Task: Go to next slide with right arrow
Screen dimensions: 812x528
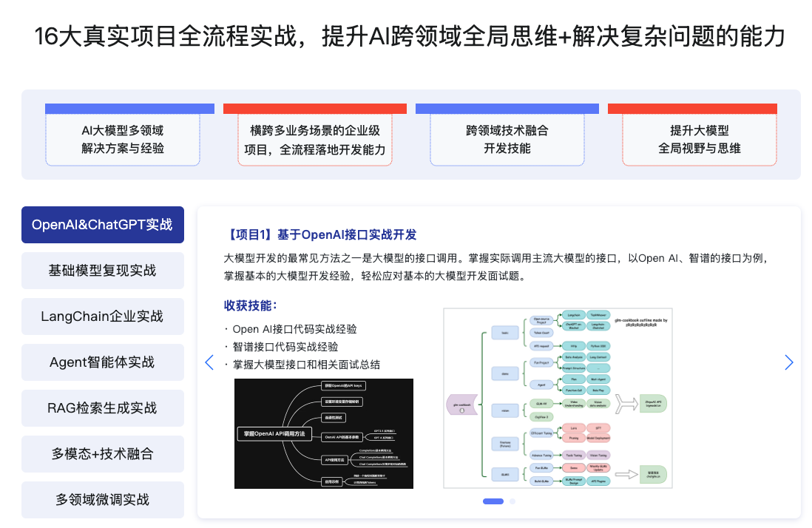Action: [x=788, y=362]
